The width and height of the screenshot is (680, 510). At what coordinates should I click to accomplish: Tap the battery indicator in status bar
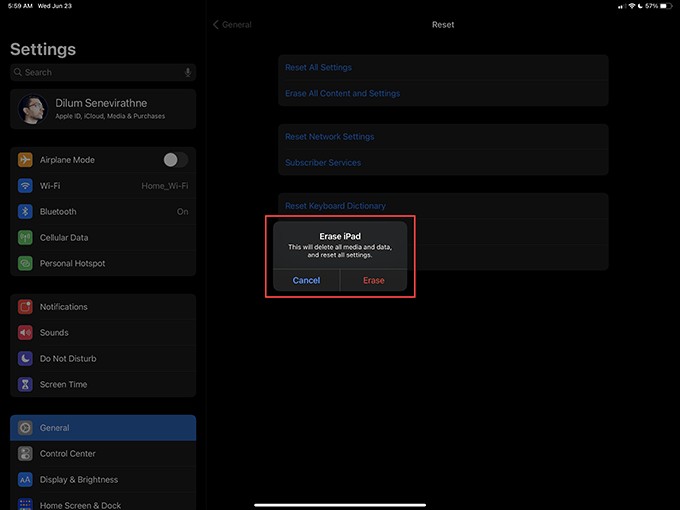[666, 6]
